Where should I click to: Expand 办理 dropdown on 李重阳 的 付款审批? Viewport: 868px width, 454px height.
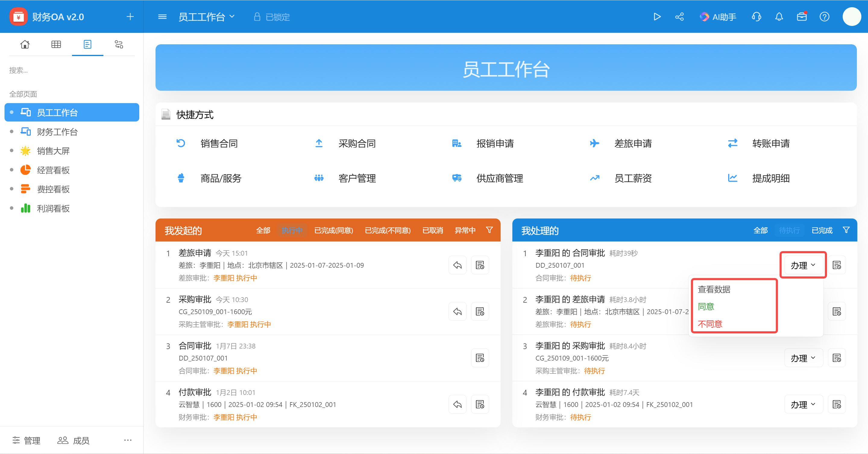(803, 405)
